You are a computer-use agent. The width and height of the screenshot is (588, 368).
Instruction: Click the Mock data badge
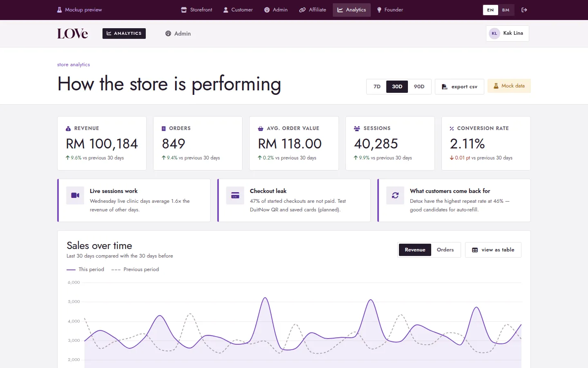(x=509, y=86)
